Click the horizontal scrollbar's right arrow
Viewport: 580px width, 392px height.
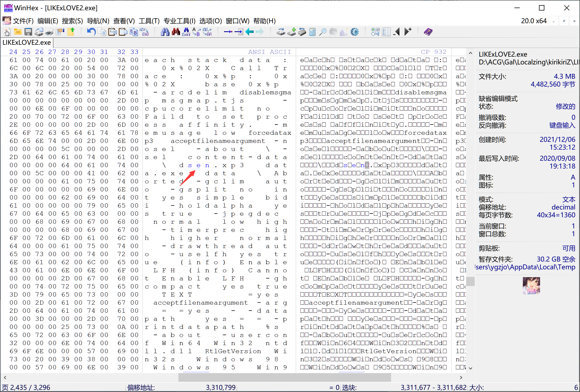pyautogui.click(x=461, y=377)
